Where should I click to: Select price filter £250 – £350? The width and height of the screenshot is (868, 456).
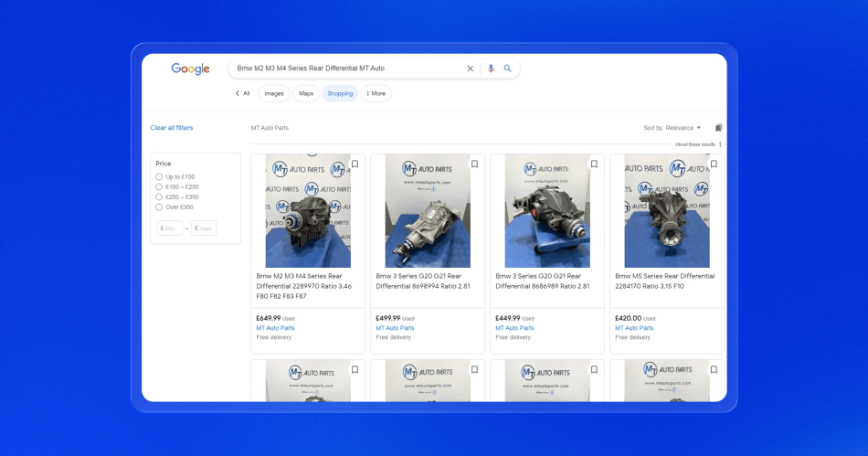[x=159, y=197]
